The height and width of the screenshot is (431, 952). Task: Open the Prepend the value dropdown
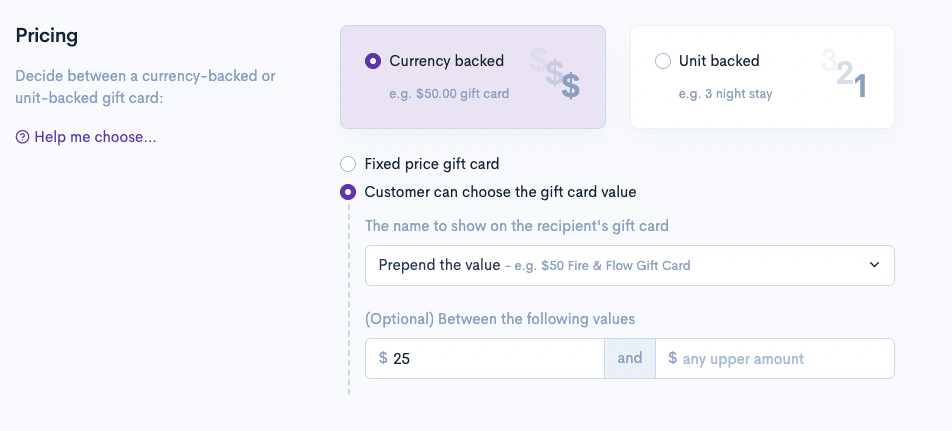coord(629,265)
